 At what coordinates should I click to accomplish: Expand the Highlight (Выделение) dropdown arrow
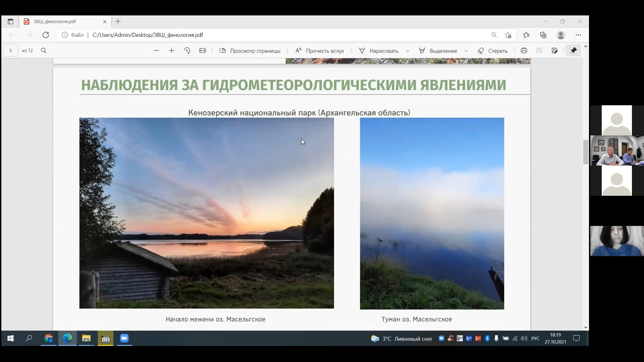point(466,51)
